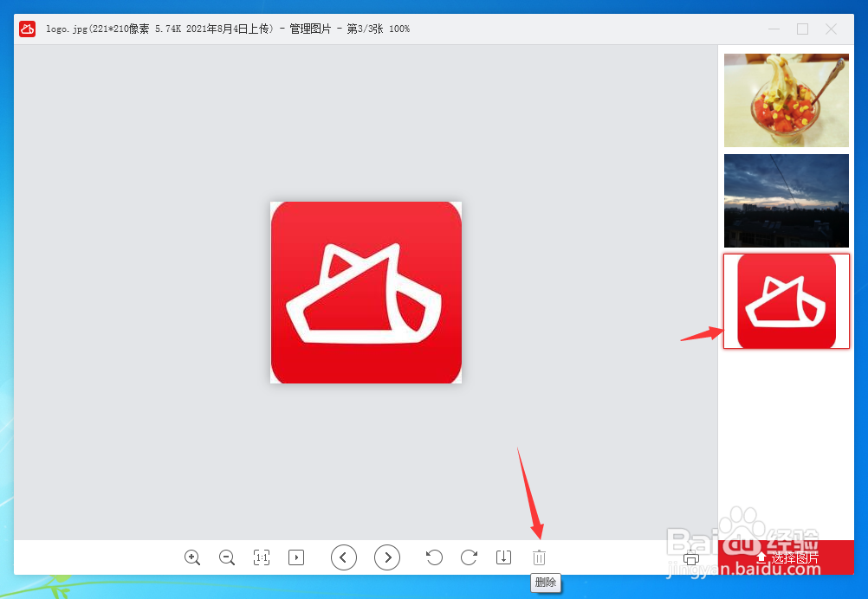Rotate the image clockwise
The image size is (868, 599).
pos(469,557)
